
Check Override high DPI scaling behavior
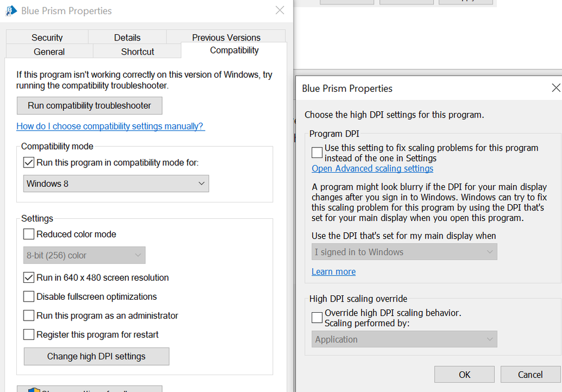pyautogui.click(x=317, y=318)
